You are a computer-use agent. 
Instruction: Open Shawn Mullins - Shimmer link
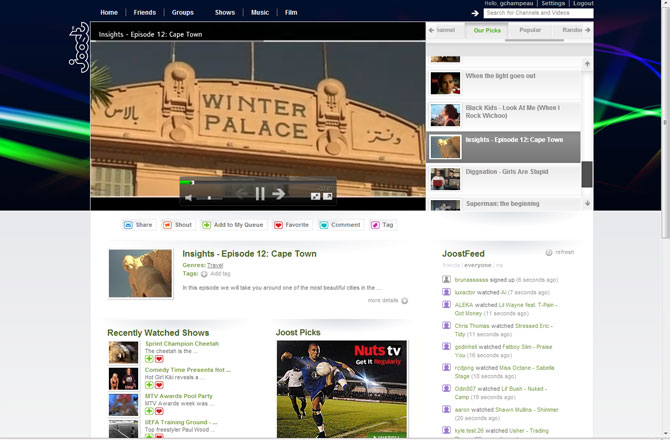(x=527, y=410)
